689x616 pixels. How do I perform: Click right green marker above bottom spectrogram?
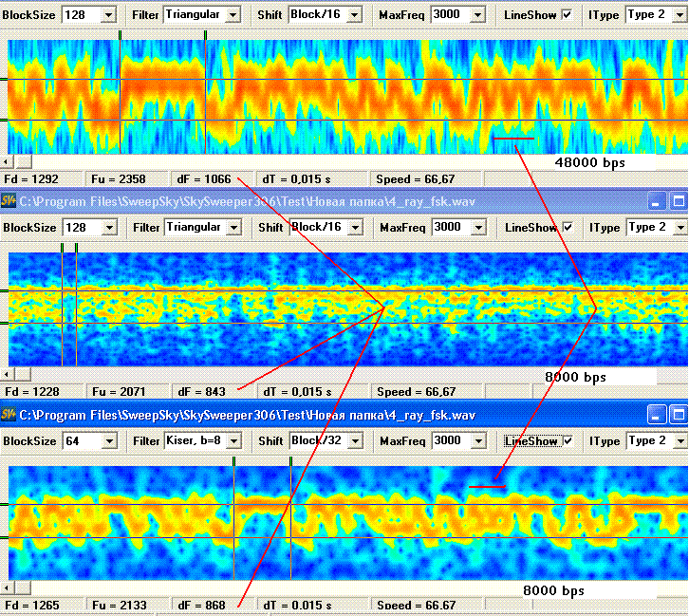pos(291,461)
